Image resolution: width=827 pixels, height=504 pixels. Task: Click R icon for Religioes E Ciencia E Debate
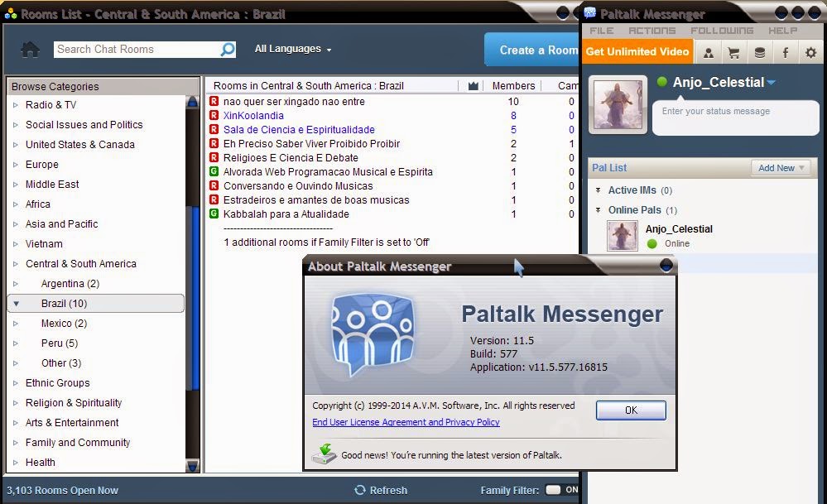[x=214, y=157]
